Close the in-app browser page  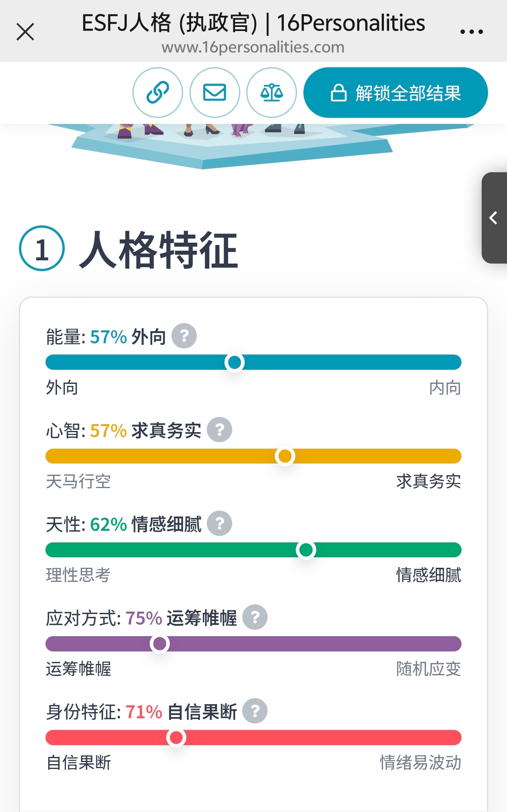25,32
